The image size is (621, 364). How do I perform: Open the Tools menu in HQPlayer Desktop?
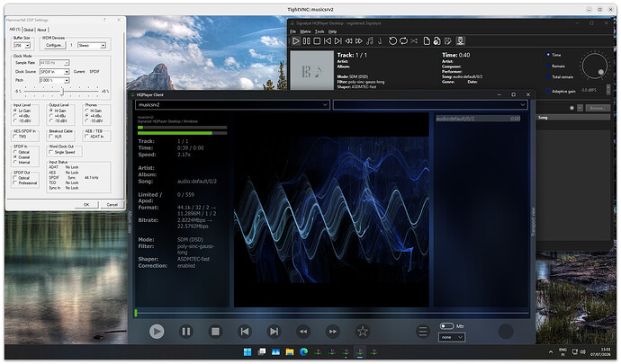pyautogui.click(x=319, y=31)
